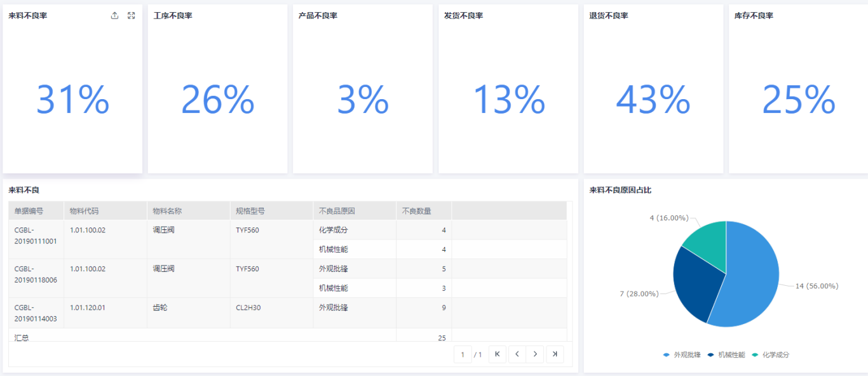
Task: Click the fullscreen icon on 来料不良率 card
Action: click(132, 16)
